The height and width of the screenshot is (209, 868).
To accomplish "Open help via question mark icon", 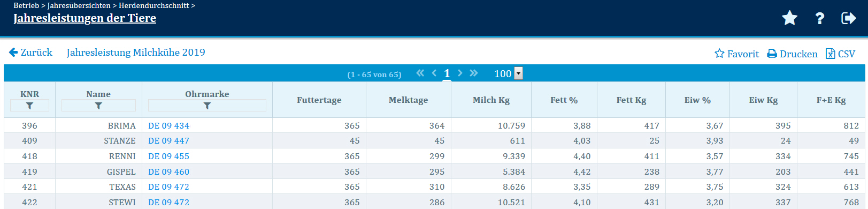I will [819, 18].
